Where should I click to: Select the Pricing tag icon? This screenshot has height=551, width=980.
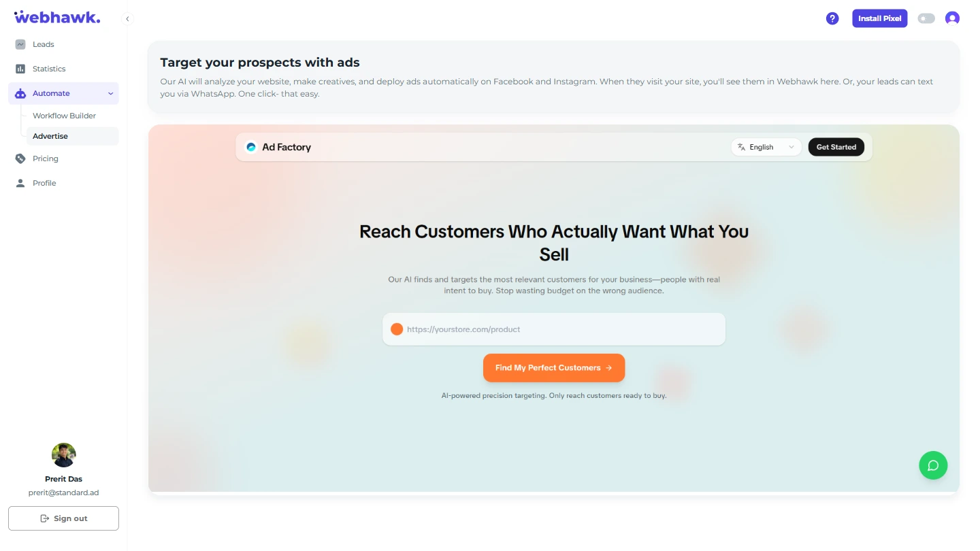[20, 158]
